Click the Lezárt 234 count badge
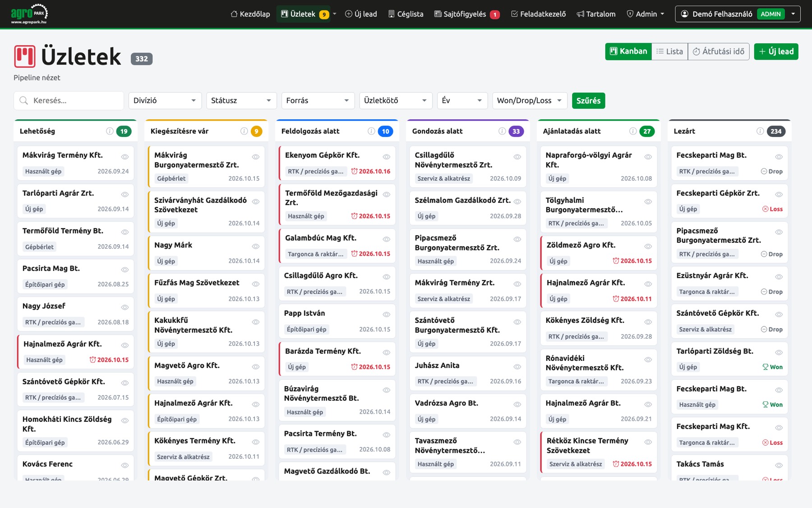This screenshot has width=812, height=508. [x=776, y=131]
